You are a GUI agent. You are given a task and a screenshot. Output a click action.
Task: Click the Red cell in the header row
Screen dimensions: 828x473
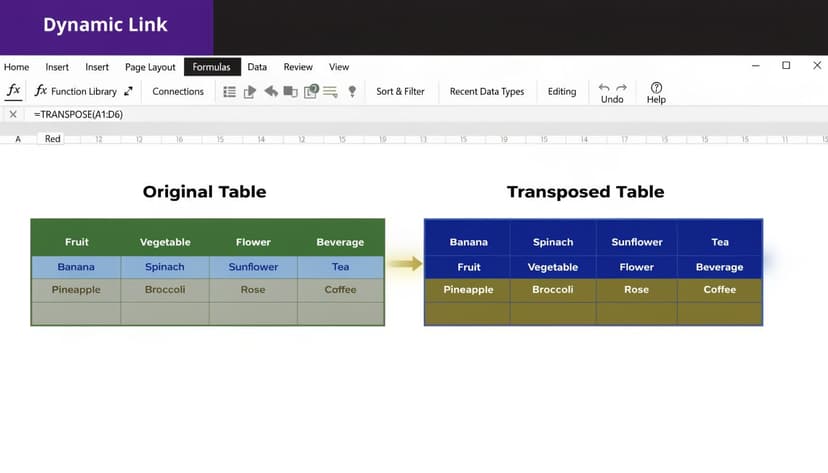tap(51, 139)
